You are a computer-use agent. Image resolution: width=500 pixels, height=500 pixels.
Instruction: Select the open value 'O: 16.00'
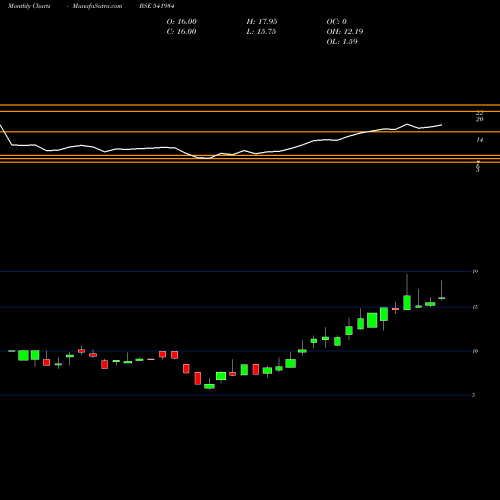pyautogui.click(x=182, y=22)
